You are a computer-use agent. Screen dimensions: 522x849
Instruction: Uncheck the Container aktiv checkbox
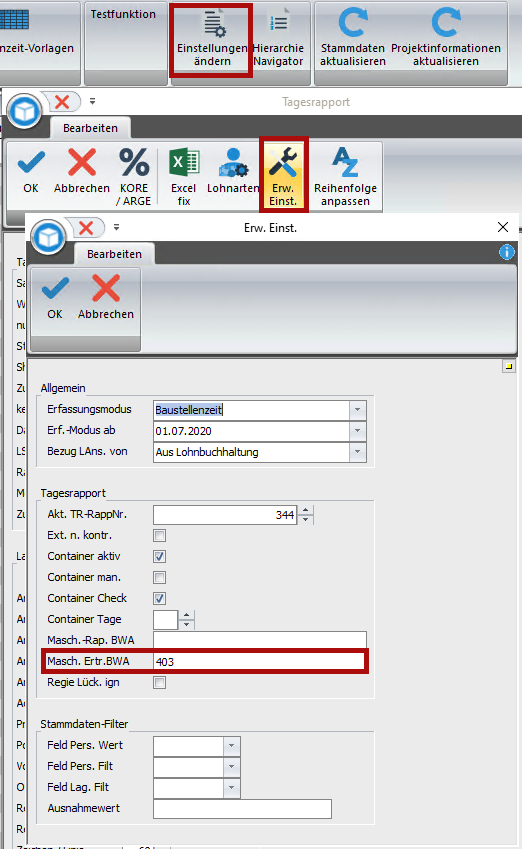160,557
